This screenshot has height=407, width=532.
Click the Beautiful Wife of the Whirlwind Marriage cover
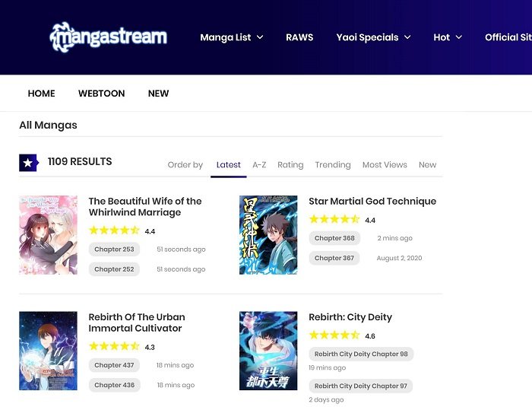pos(48,235)
